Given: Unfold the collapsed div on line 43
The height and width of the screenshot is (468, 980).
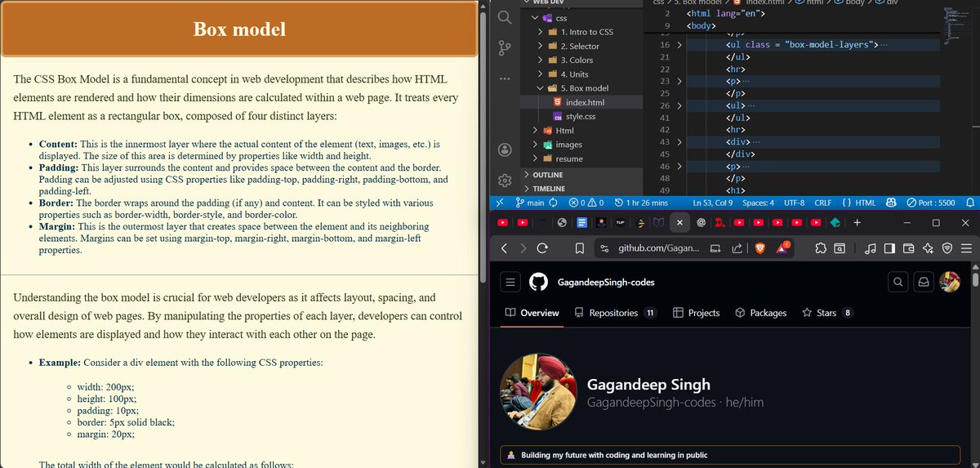Looking at the screenshot, I should [x=679, y=142].
